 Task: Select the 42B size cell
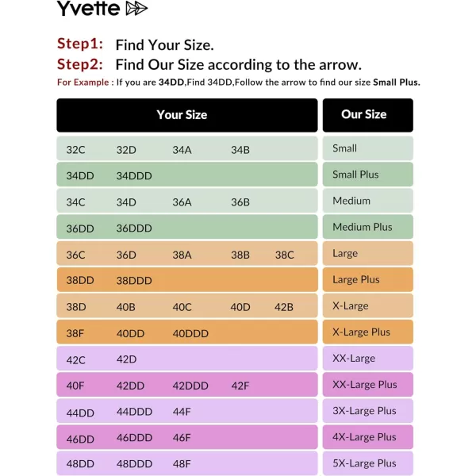click(284, 308)
